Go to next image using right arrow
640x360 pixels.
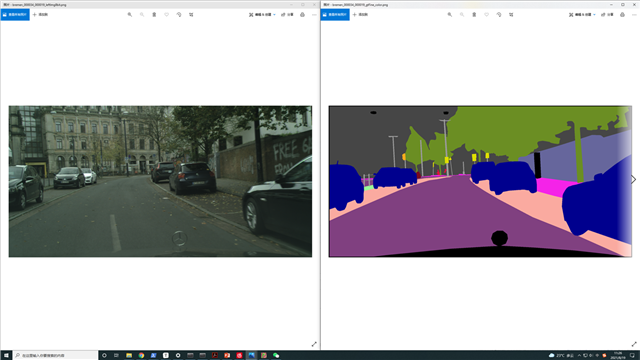[633, 179]
